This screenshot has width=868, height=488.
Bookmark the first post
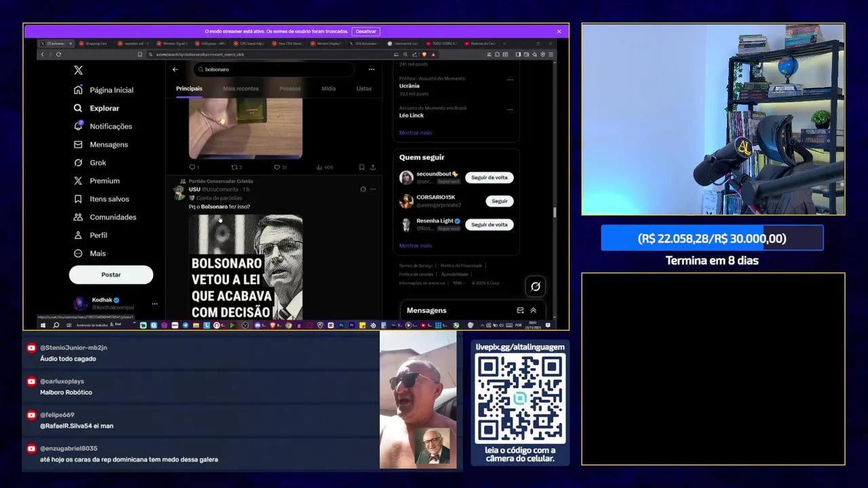click(361, 167)
